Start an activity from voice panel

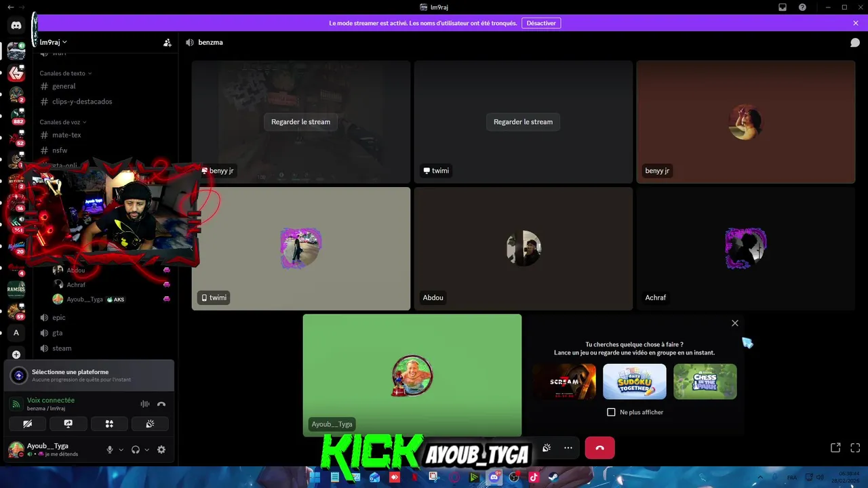(x=109, y=424)
